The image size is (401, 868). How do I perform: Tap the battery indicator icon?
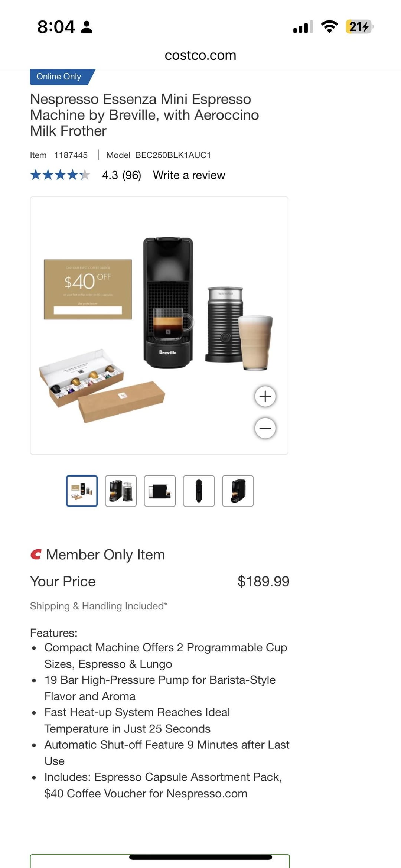coord(359,27)
